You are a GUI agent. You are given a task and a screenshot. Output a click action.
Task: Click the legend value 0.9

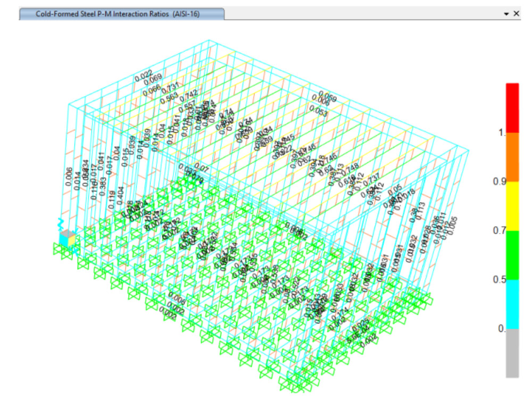(499, 181)
